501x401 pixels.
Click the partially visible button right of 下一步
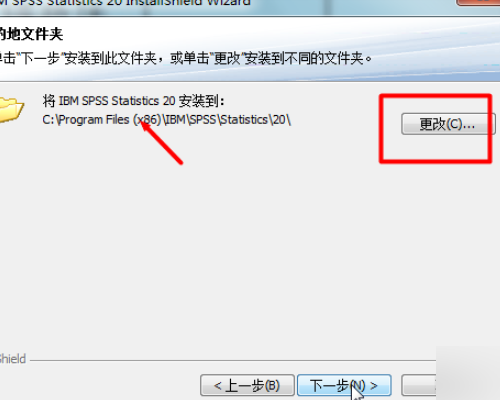419,385
